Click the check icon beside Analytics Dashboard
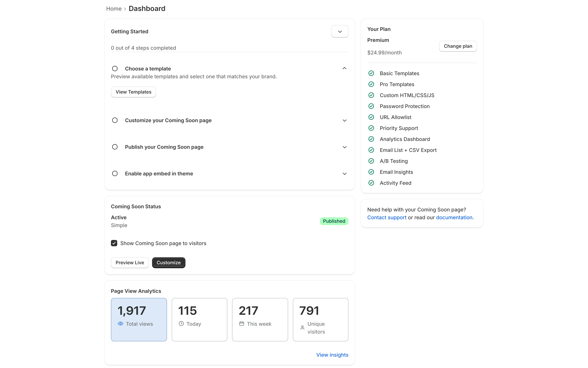588x368 pixels. pyautogui.click(x=371, y=139)
